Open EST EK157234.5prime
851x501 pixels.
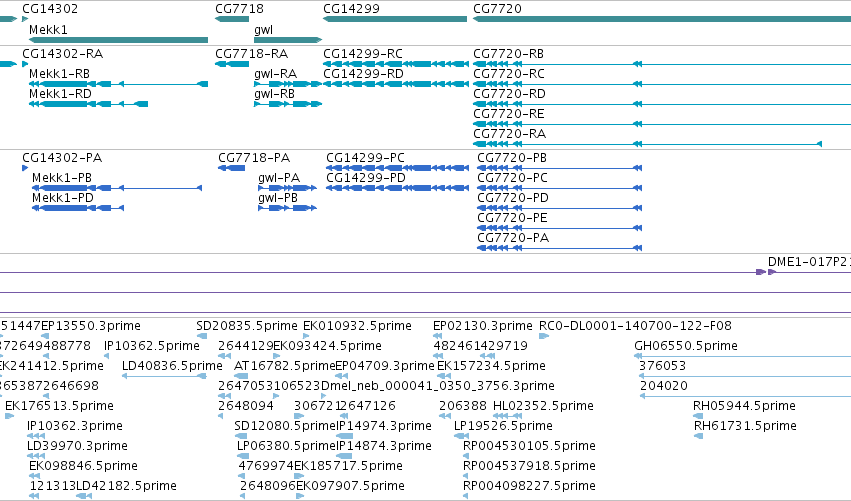coord(491,366)
